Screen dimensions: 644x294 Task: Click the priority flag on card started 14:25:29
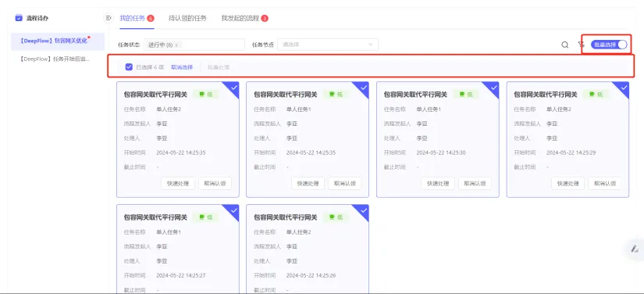pyautogui.click(x=592, y=94)
